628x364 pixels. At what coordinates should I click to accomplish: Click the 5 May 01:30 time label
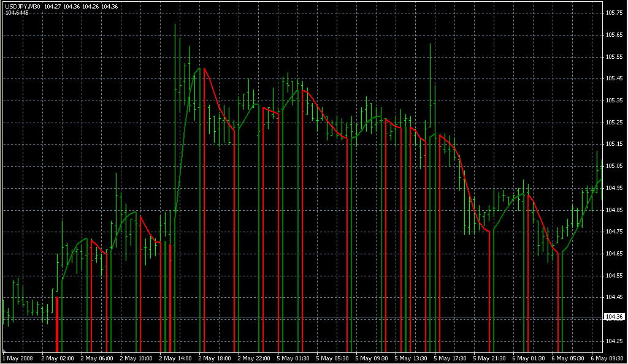click(293, 358)
